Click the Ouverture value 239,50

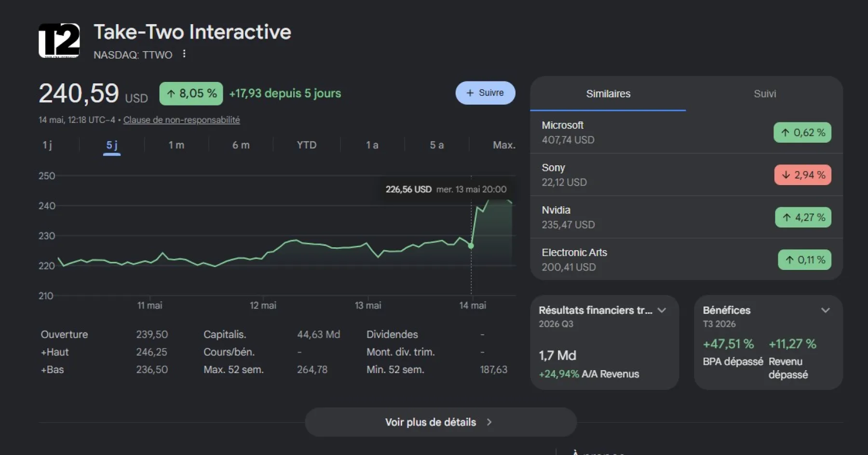(x=152, y=335)
